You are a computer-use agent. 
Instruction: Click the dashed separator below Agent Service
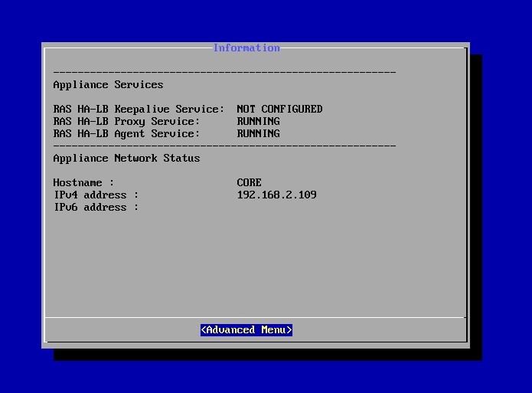(224, 145)
